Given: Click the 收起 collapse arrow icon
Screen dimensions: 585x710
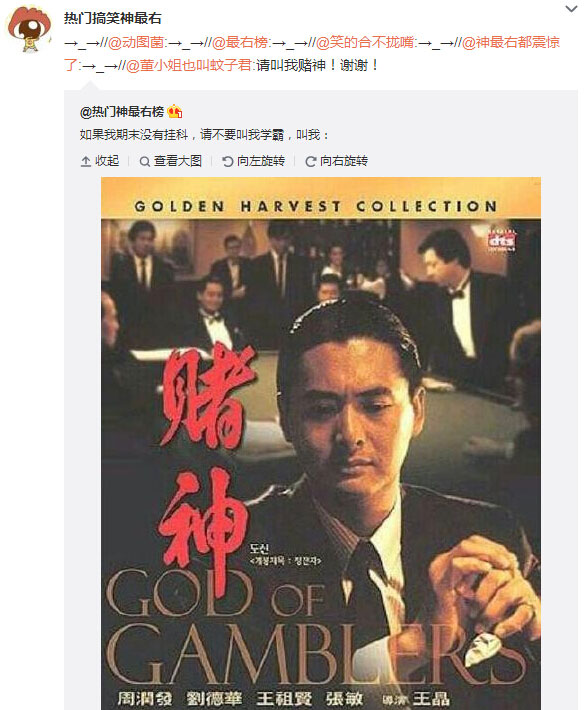Looking at the screenshot, I should coord(86,161).
